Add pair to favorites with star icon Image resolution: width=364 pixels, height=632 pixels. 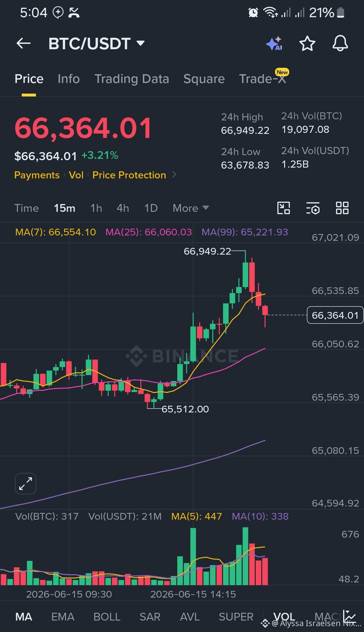[x=307, y=44]
